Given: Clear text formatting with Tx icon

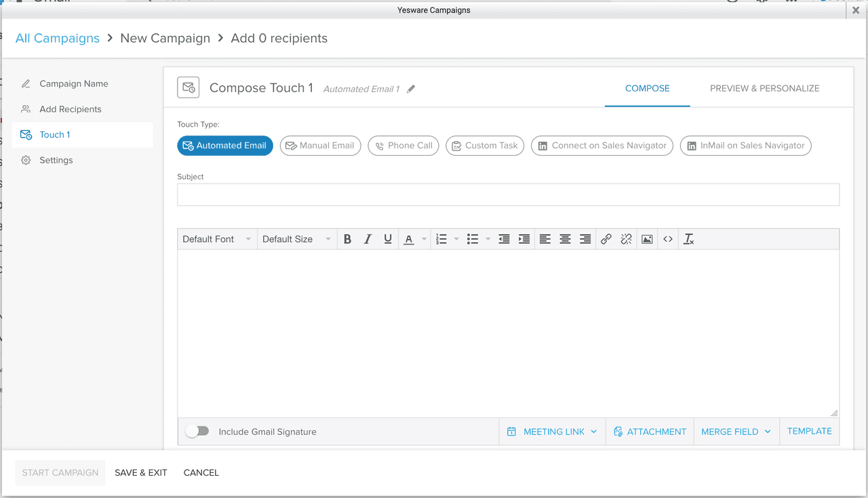Looking at the screenshot, I should point(689,239).
